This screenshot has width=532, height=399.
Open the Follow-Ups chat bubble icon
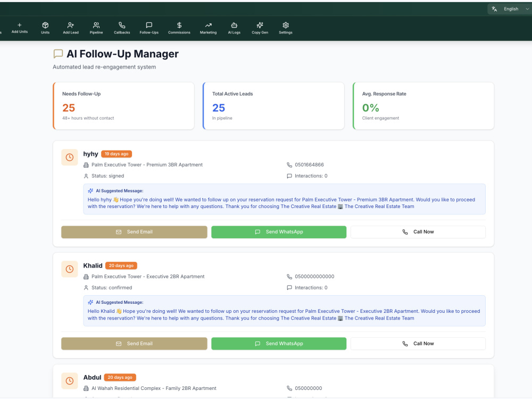pos(149,25)
